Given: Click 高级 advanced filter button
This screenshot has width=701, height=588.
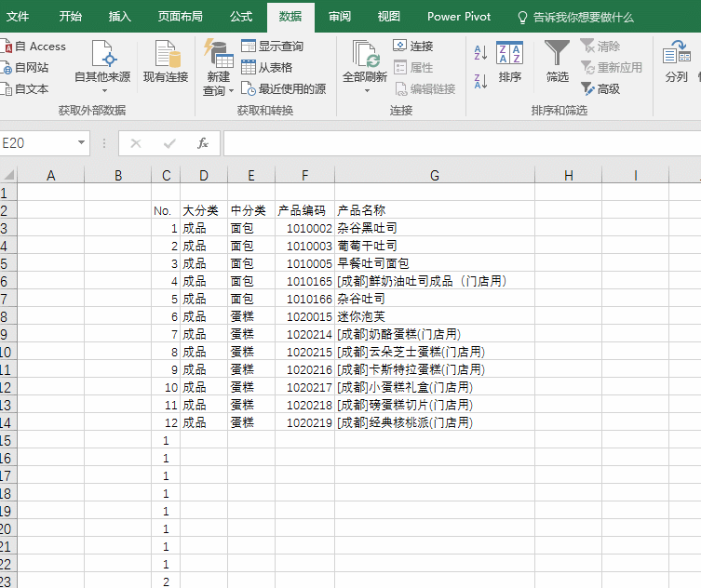Looking at the screenshot, I should click(600, 89).
